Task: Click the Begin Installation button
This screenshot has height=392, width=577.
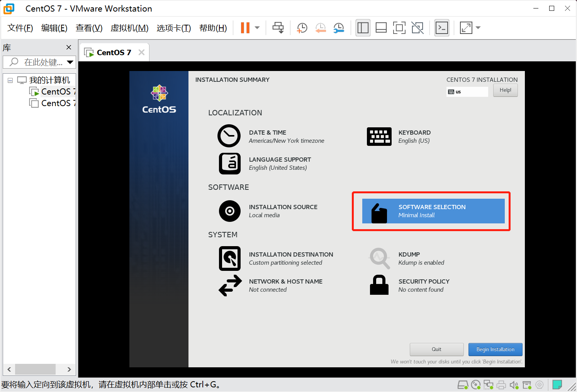Action: click(495, 350)
